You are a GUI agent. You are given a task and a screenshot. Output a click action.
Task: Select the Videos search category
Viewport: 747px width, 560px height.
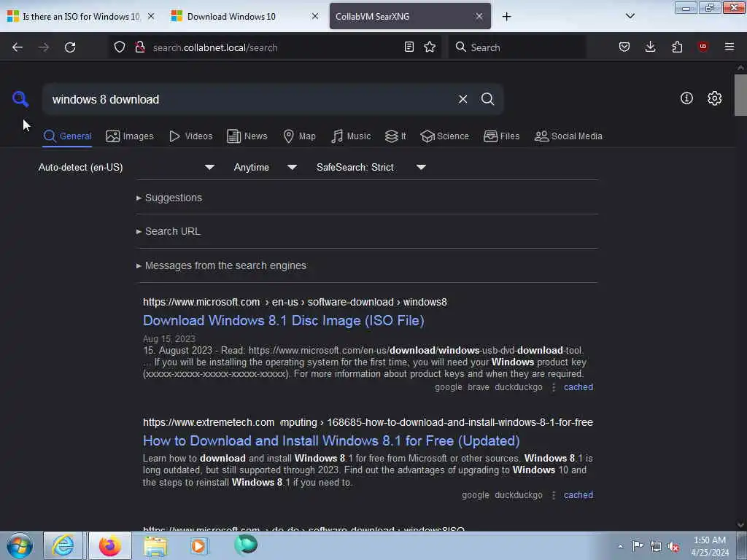(x=191, y=136)
